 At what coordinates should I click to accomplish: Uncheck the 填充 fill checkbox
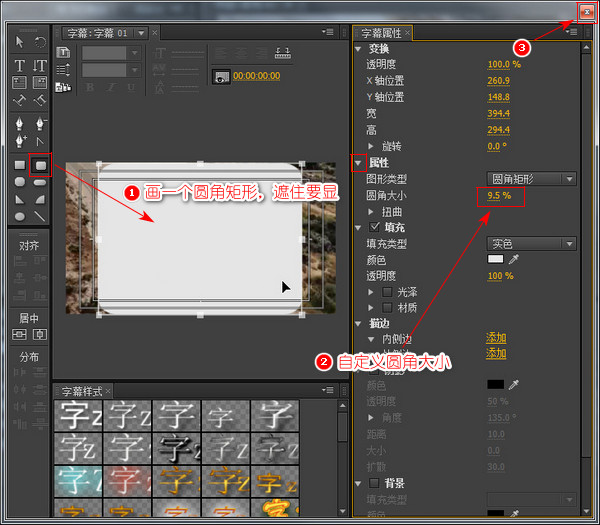(x=375, y=227)
